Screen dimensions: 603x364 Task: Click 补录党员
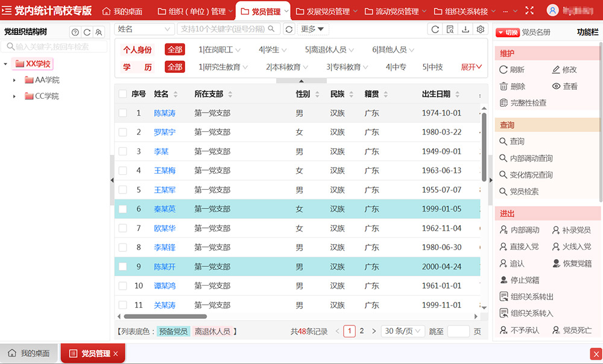point(571,230)
